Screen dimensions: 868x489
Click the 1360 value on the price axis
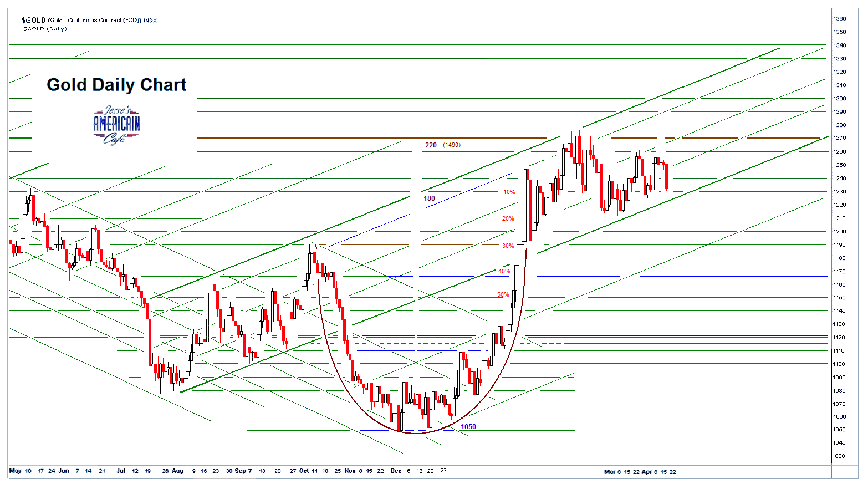point(840,18)
